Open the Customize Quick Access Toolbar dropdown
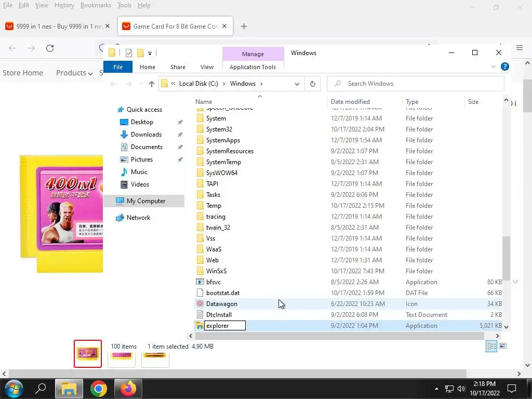The image size is (532, 399). 150,54
